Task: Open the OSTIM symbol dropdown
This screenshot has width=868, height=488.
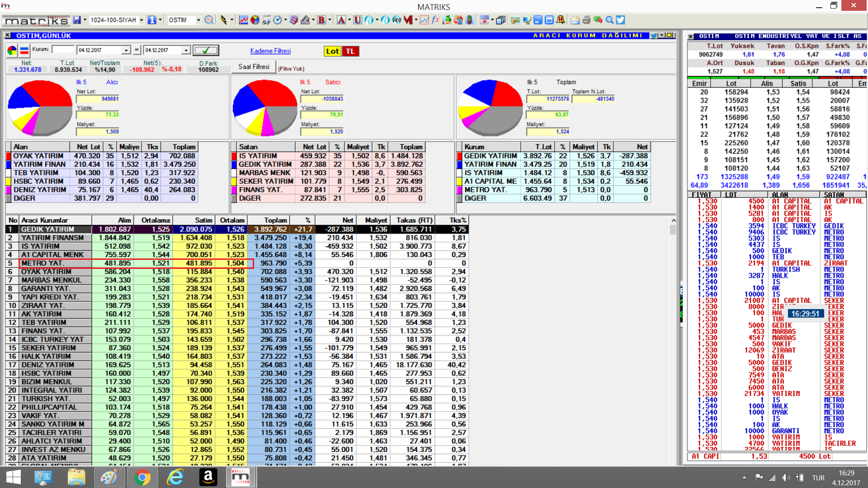Action: click(x=198, y=20)
